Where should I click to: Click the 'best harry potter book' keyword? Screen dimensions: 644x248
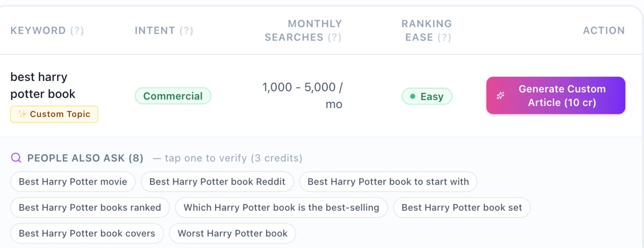43,86
